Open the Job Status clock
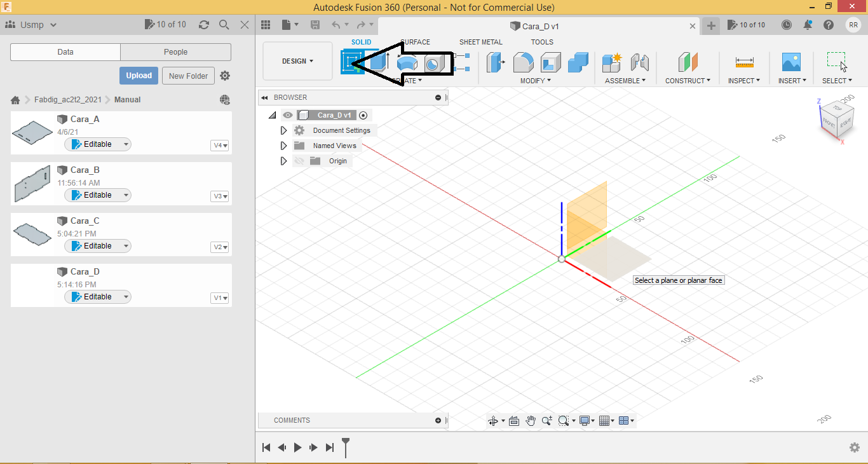Image resolution: width=868 pixels, height=464 pixels. click(x=787, y=25)
